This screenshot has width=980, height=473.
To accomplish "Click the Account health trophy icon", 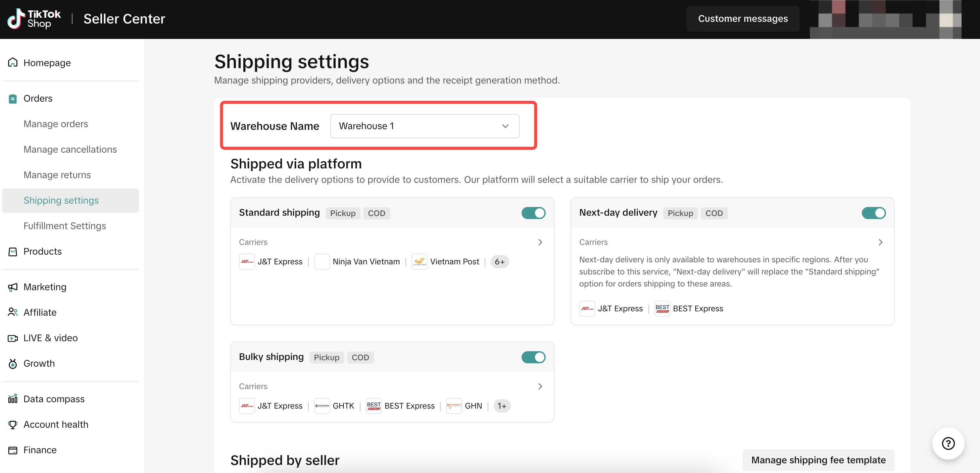I will pyautogui.click(x=12, y=424).
